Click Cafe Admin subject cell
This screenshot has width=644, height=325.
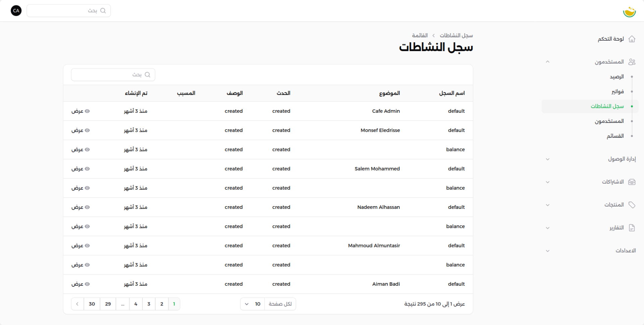(x=386, y=111)
